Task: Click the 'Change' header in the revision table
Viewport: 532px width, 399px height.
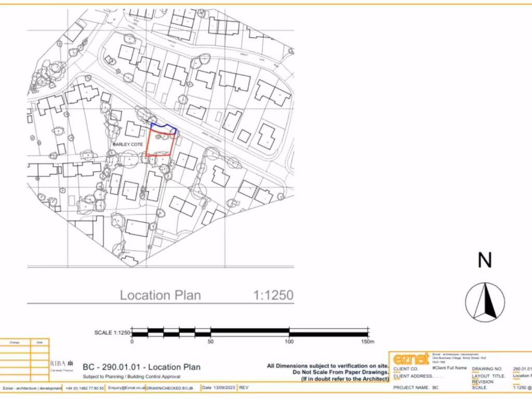Action: pyautogui.click(x=14, y=342)
